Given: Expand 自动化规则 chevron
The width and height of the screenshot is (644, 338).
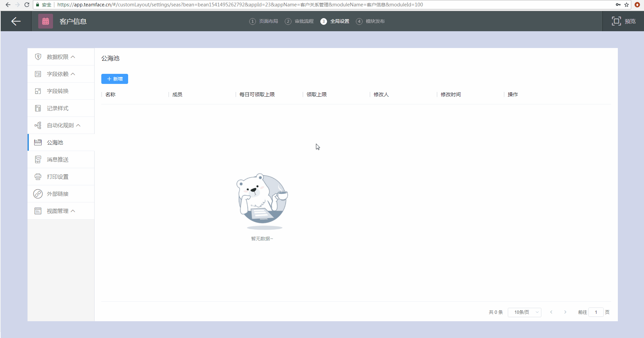Looking at the screenshot, I should coord(78,126).
